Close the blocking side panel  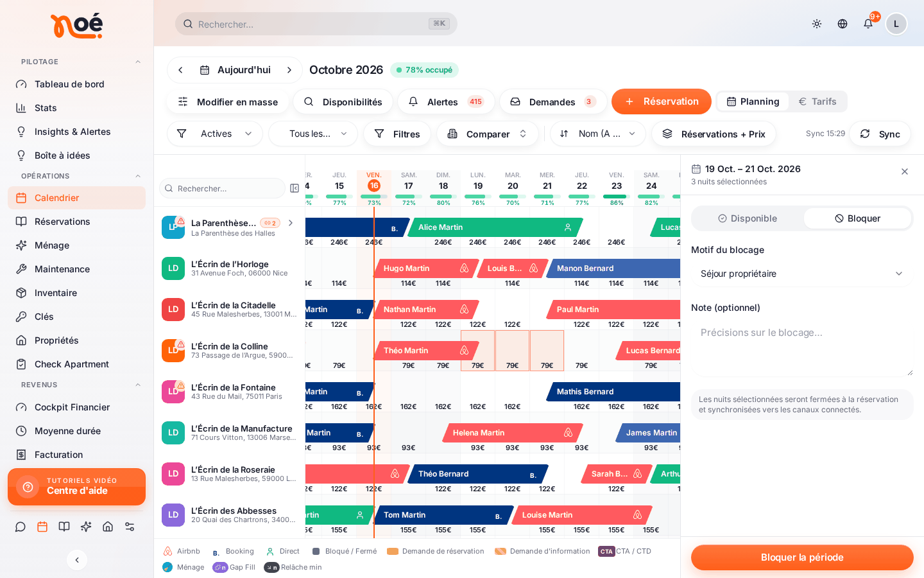pos(905,171)
